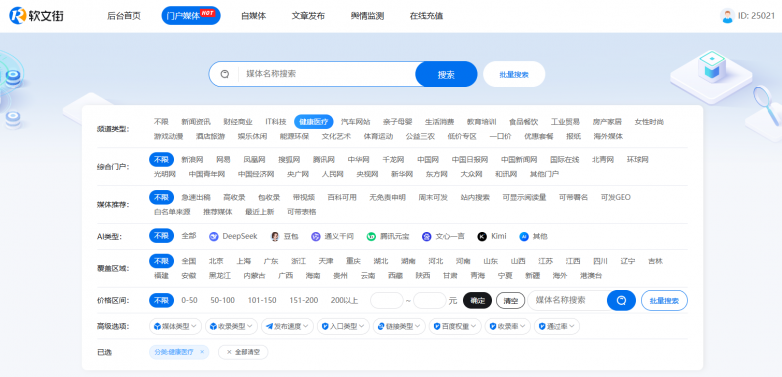Select 0-50 price range

point(190,300)
